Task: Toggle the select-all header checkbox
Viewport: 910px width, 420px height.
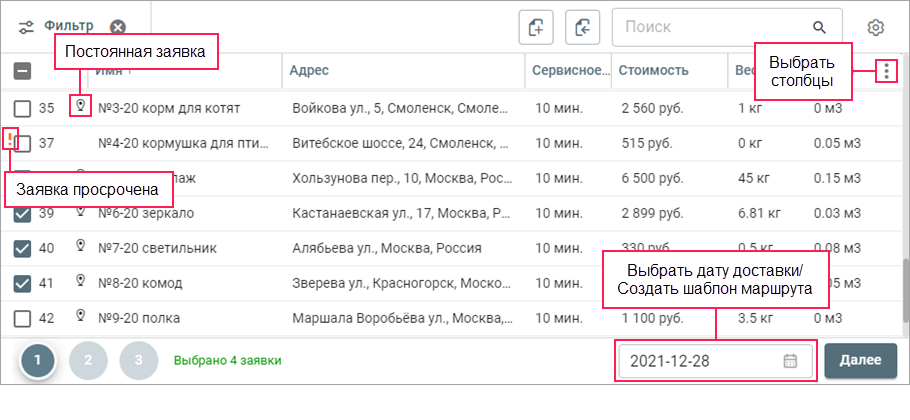Action: pyautogui.click(x=23, y=71)
